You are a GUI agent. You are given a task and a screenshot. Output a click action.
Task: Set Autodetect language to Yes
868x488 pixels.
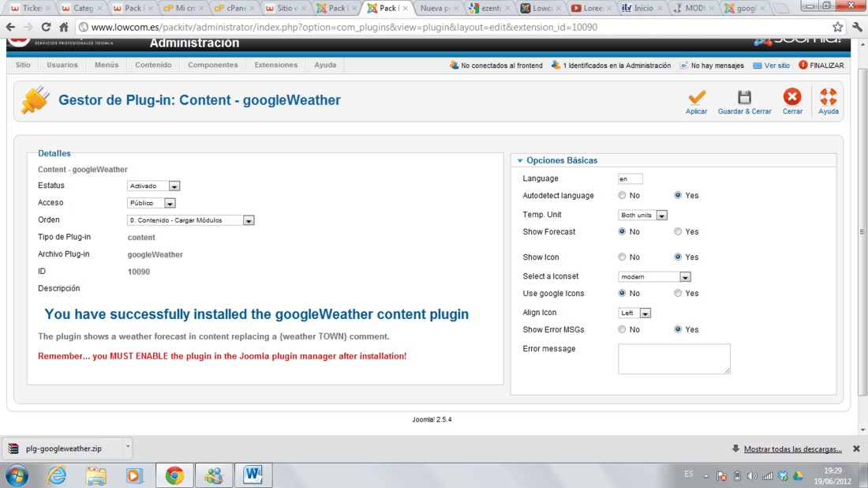(x=678, y=196)
